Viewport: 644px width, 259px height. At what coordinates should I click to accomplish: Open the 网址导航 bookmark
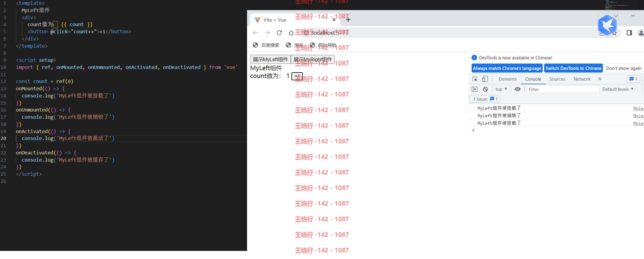(x=323, y=45)
